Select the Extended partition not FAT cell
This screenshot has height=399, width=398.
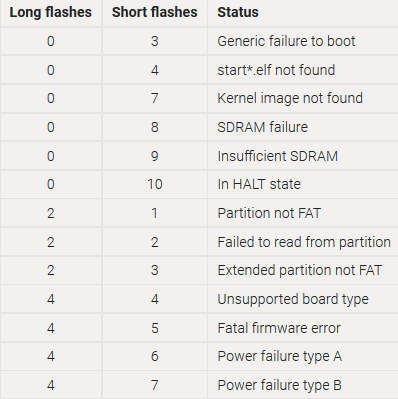coord(299,270)
